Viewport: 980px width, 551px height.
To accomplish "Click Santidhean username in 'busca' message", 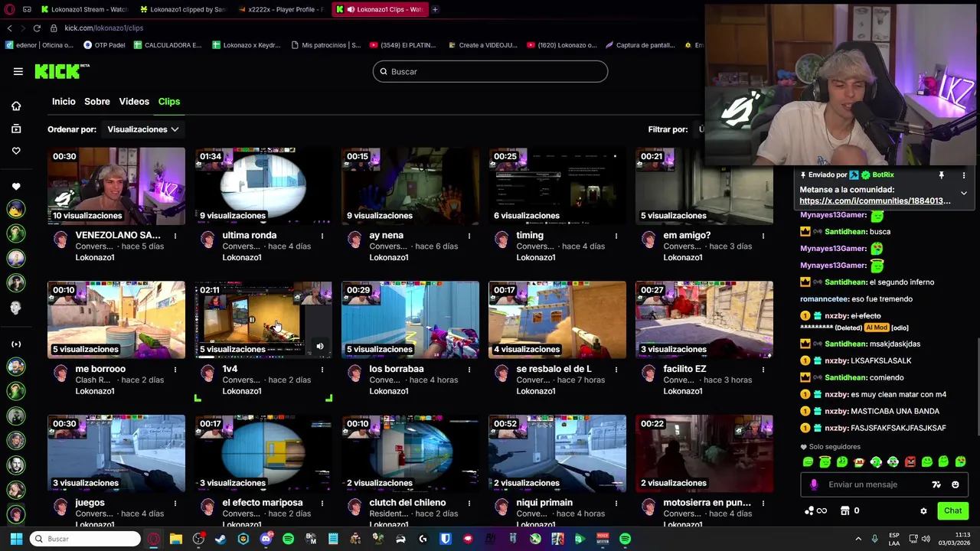I will tap(845, 232).
